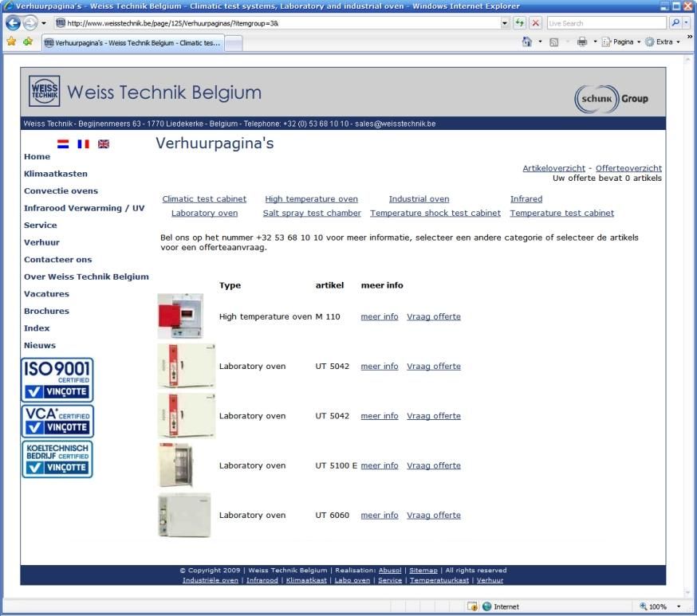Switch language with the Dutch flag
The image size is (697, 616).
click(x=63, y=144)
